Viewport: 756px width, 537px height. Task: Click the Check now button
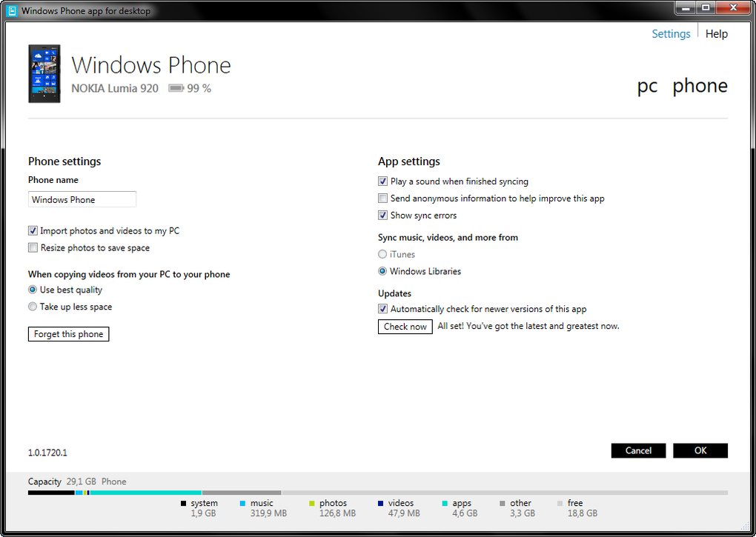[405, 327]
